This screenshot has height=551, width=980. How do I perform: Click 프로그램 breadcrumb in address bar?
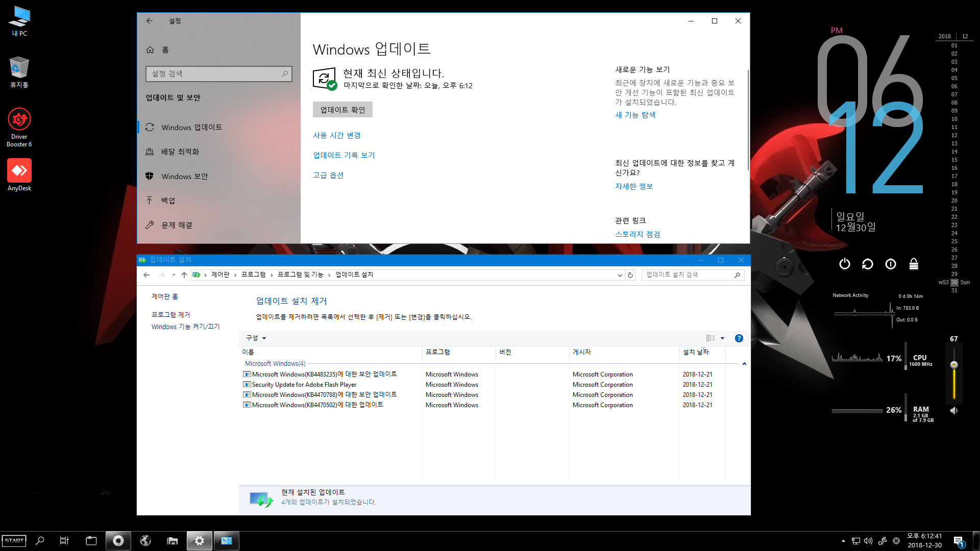click(x=254, y=274)
